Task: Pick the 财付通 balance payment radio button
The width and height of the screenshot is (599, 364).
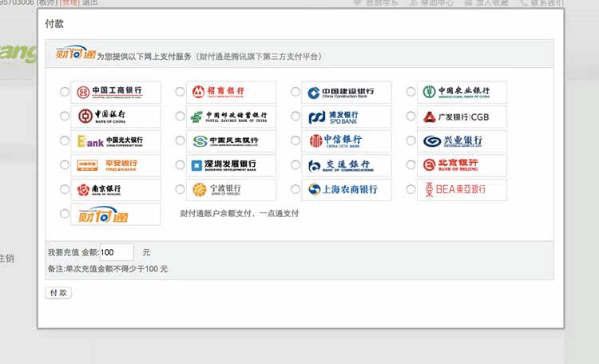Action: 65,214
